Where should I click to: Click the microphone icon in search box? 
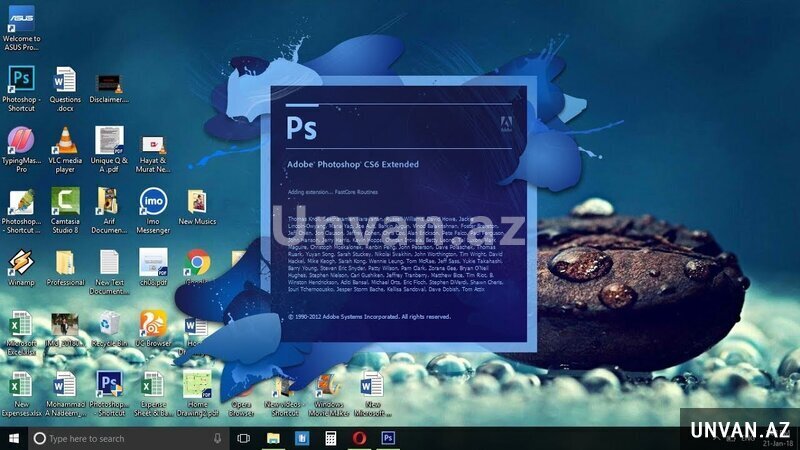[x=217, y=438]
